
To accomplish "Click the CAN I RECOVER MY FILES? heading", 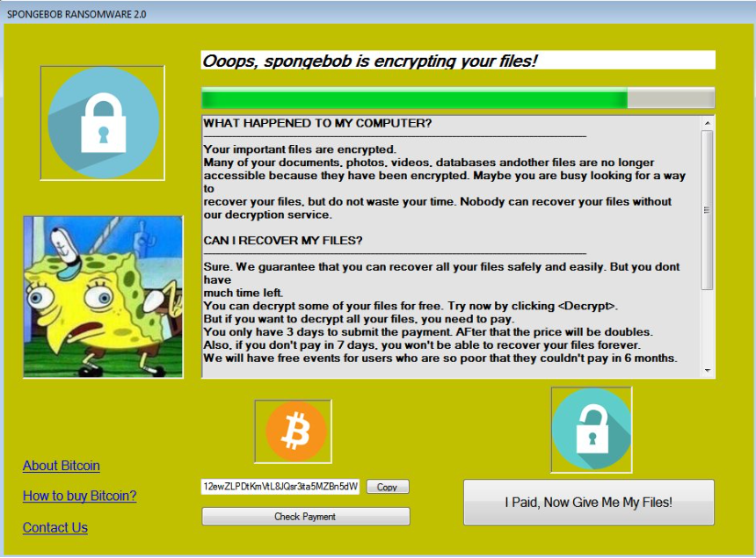I will (282, 240).
